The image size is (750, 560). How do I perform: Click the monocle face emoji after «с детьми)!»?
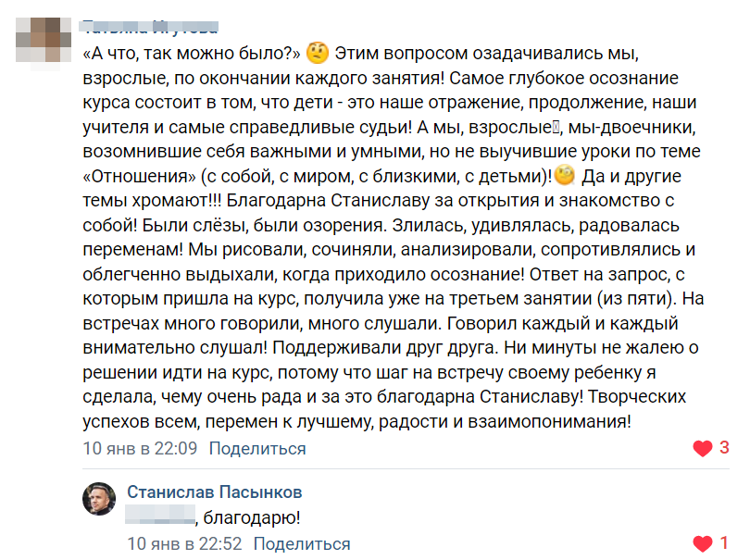[x=565, y=176]
